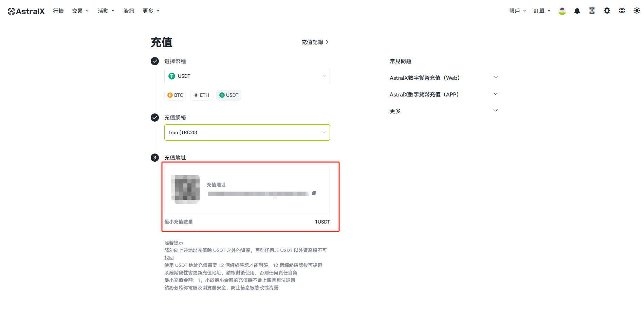Open the language globe icon
This screenshot has height=321, width=644.
622,11
